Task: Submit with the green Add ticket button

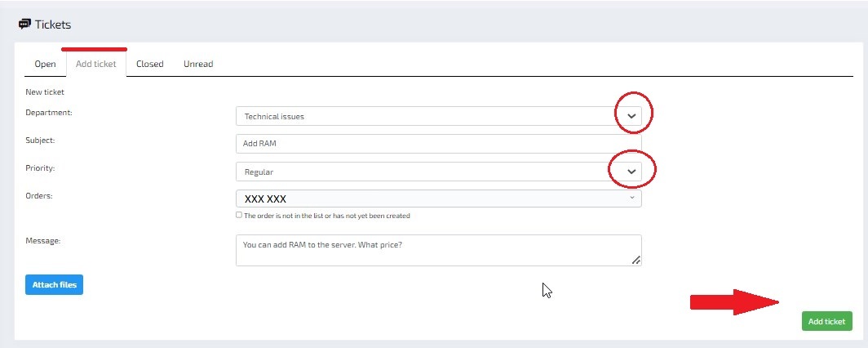Action: (x=826, y=321)
